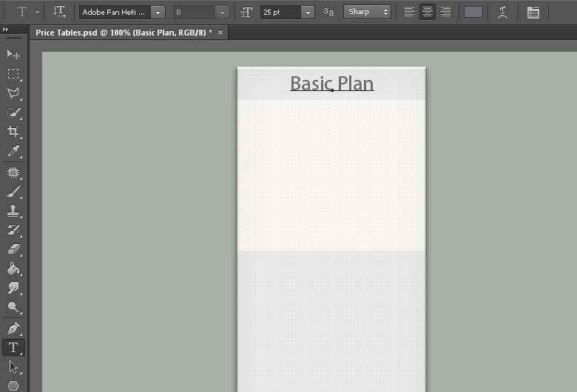Select the Clone Stamp tool
Viewport: 577px width, 392px height.
pos(13,211)
